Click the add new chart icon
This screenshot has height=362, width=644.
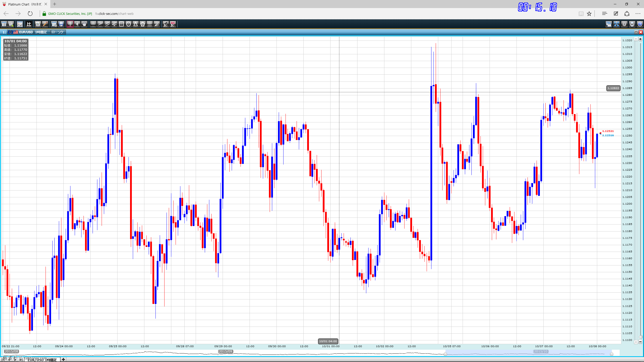click(x=11, y=24)
